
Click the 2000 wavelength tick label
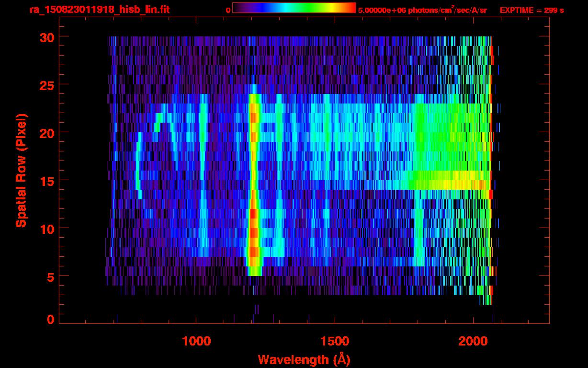(473, 341)
